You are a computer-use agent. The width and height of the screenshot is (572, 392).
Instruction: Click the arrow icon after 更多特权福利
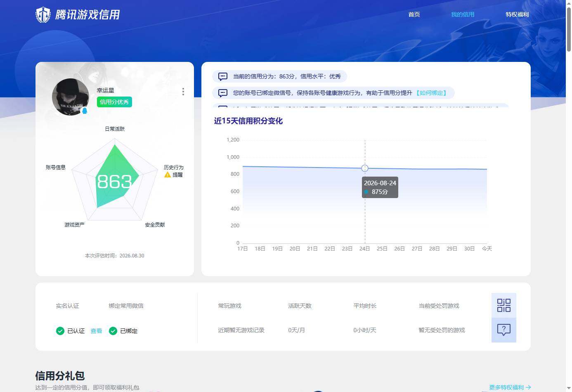528,387
